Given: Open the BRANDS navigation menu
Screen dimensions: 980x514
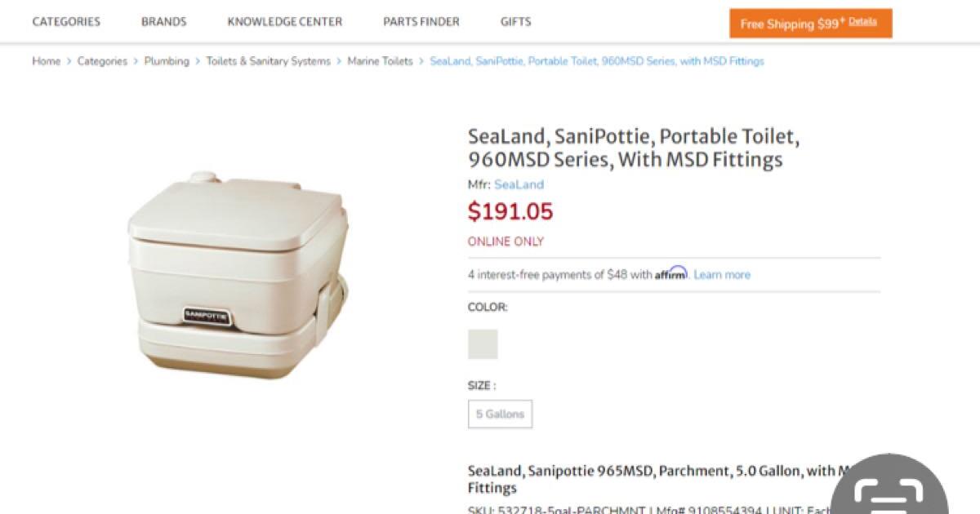Looking at the screenshot, I should (x=163, y=22).
